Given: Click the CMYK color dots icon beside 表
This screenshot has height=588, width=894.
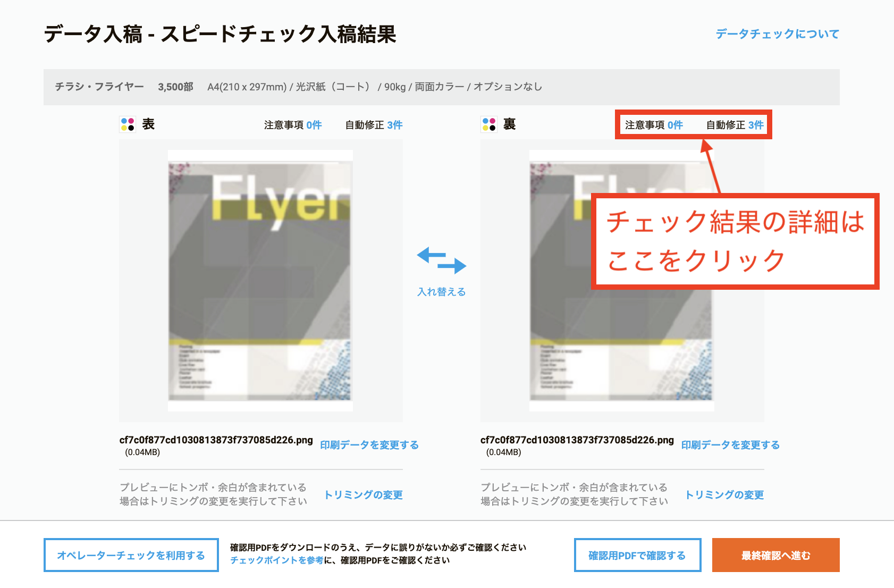Looking at the screenshot, I should click(x=128, y=124).
